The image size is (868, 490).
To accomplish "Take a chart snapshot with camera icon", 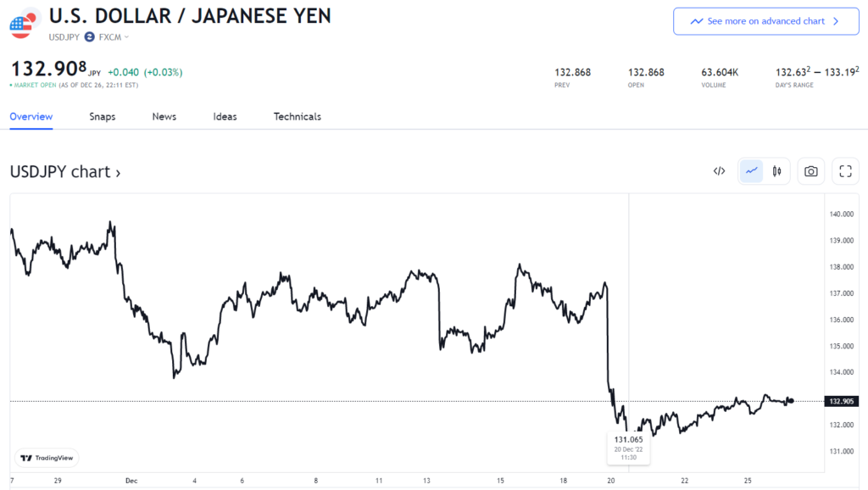I will pyautogui.click(x=811, y=171).
